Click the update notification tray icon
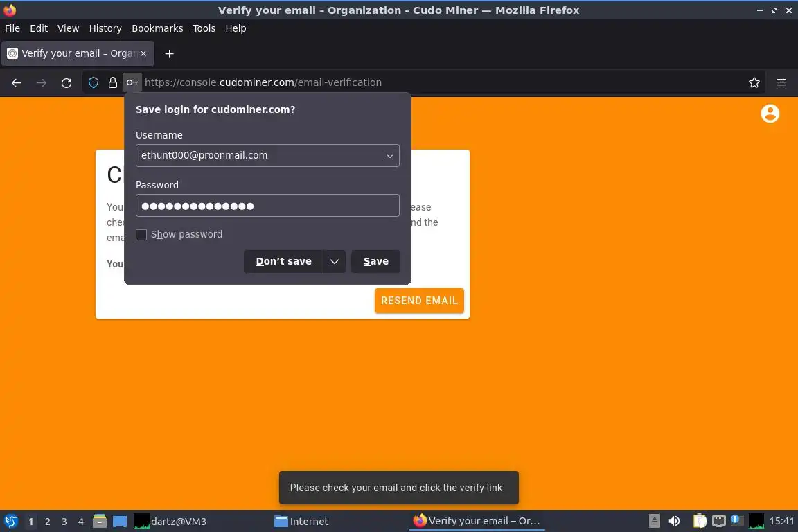 tap(736, 520)
